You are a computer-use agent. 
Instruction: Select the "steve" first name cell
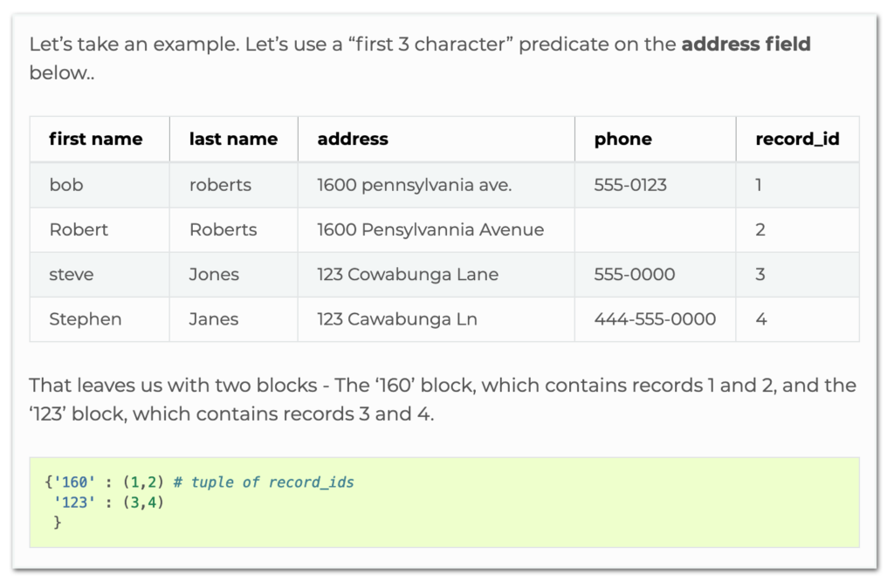72,274
